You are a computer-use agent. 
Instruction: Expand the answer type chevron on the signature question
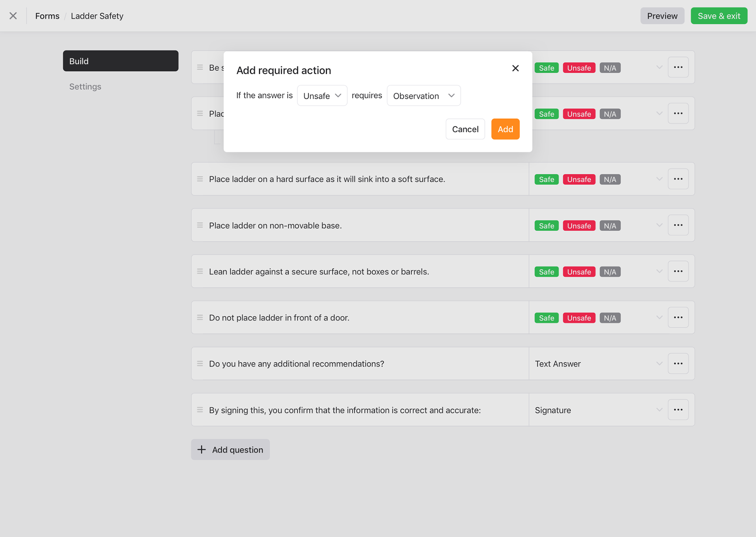tap(659, 409)
